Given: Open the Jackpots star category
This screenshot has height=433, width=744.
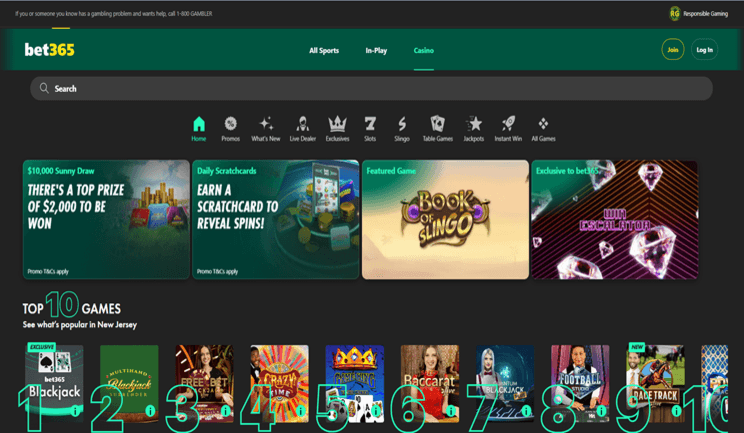Looking at the screenshot, I should [474, 129].
